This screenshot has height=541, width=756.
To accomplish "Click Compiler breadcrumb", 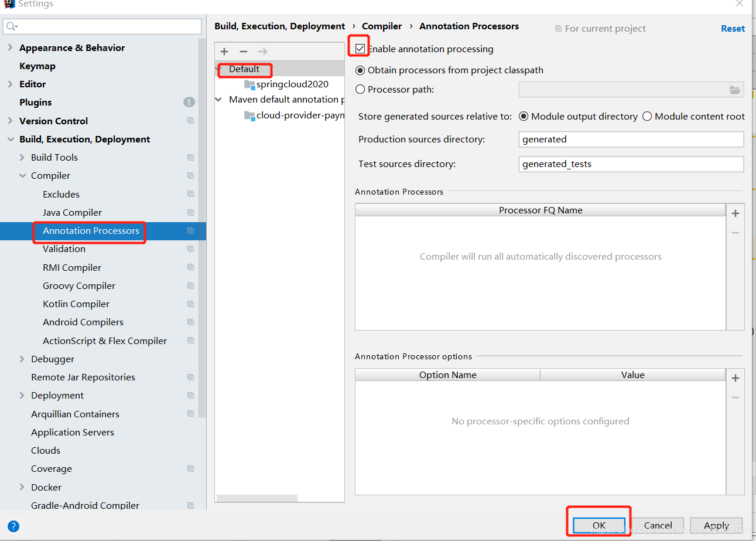I will coord(382,26).
